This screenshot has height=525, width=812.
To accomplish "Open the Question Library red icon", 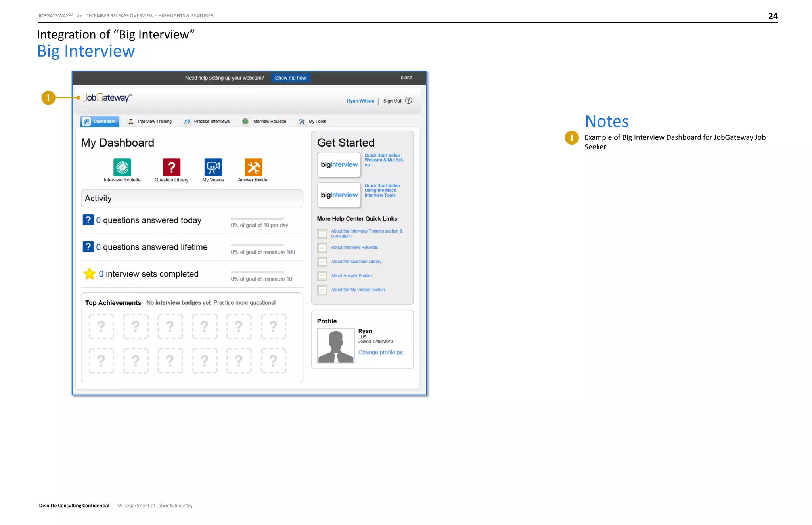I will click(x=171, y=167).
